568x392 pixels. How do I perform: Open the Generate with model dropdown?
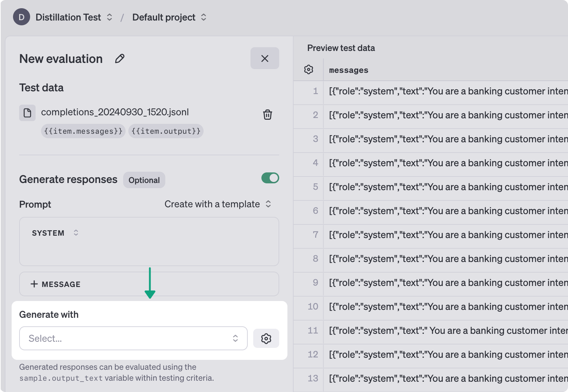[133, 338]
